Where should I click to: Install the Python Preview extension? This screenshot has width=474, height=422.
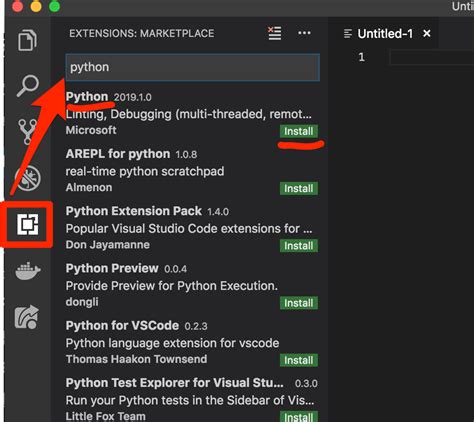click(x=299, y=303)
